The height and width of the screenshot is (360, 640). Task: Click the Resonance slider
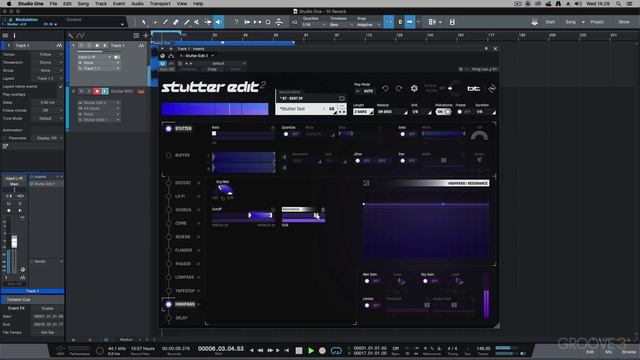pos(303,216)
